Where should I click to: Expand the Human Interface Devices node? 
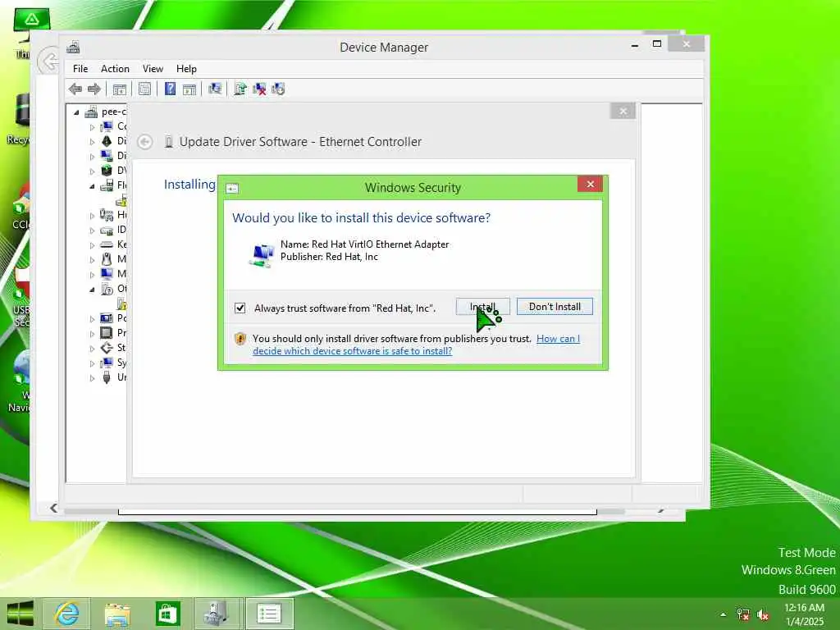(92, 216)
